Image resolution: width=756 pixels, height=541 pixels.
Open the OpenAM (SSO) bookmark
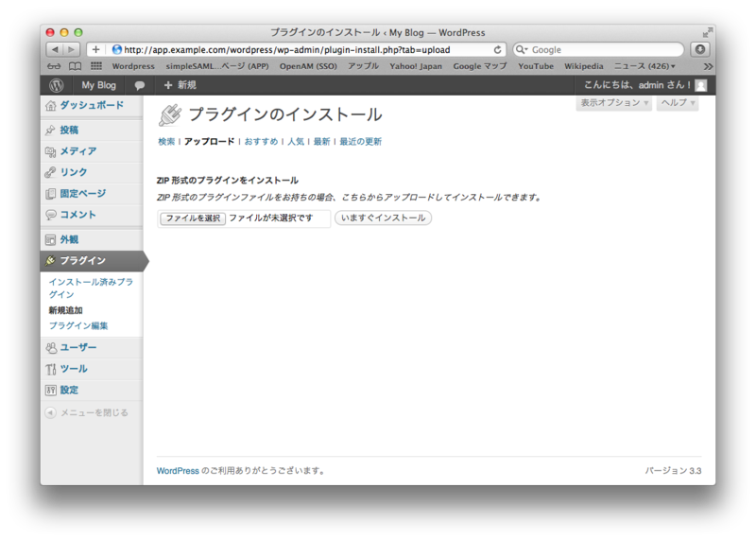(308, 66)
